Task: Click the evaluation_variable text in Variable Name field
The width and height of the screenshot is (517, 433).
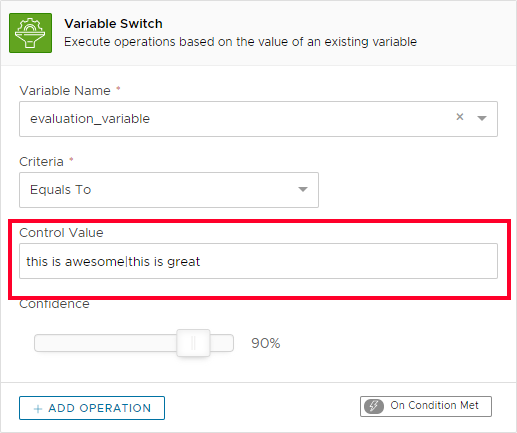Action: click(90, 119)
